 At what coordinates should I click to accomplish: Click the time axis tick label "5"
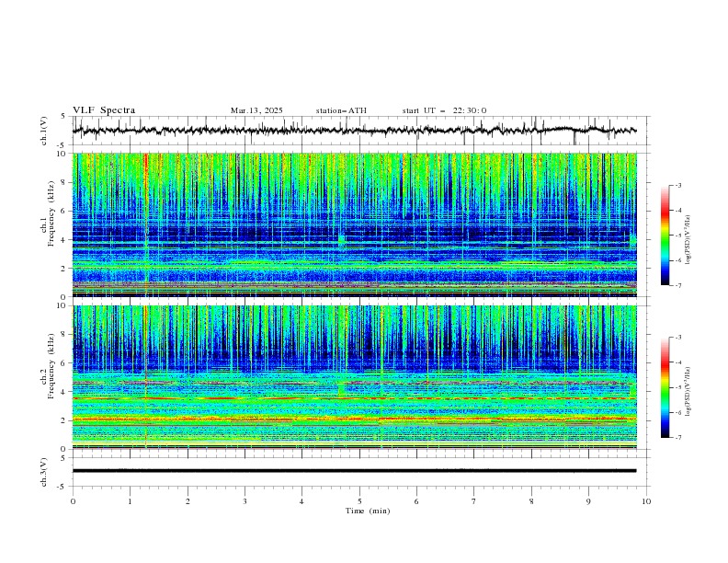[359, 501]
